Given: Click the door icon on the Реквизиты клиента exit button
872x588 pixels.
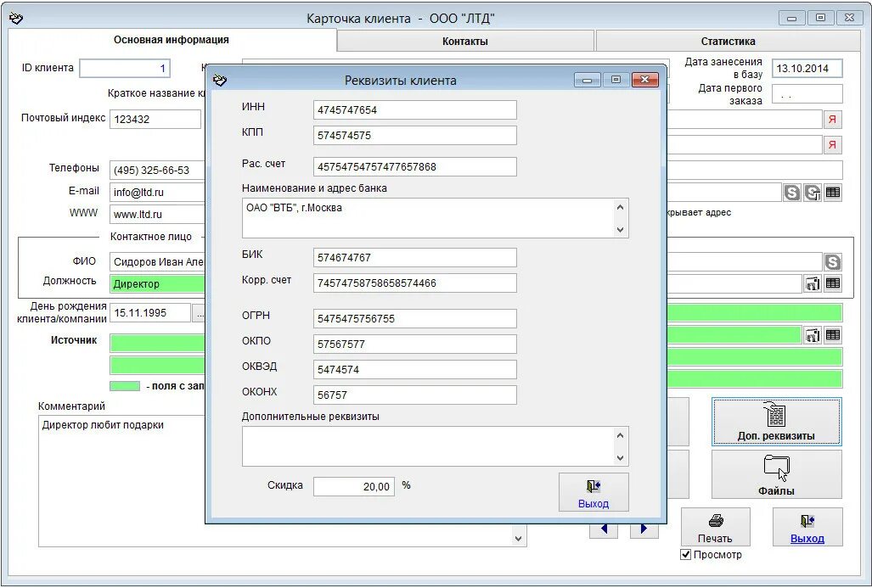Looking at the screenshot, I should click(x=594, y=487).
